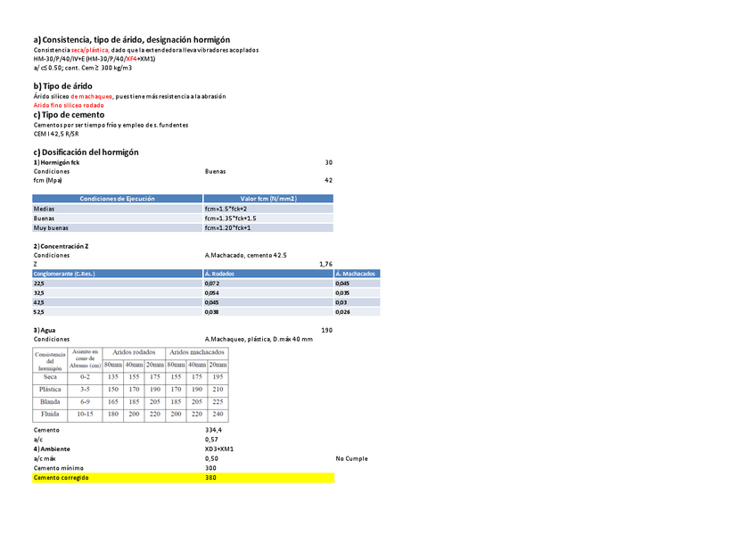Select the cell "0,026"

(x=343, y=312)
